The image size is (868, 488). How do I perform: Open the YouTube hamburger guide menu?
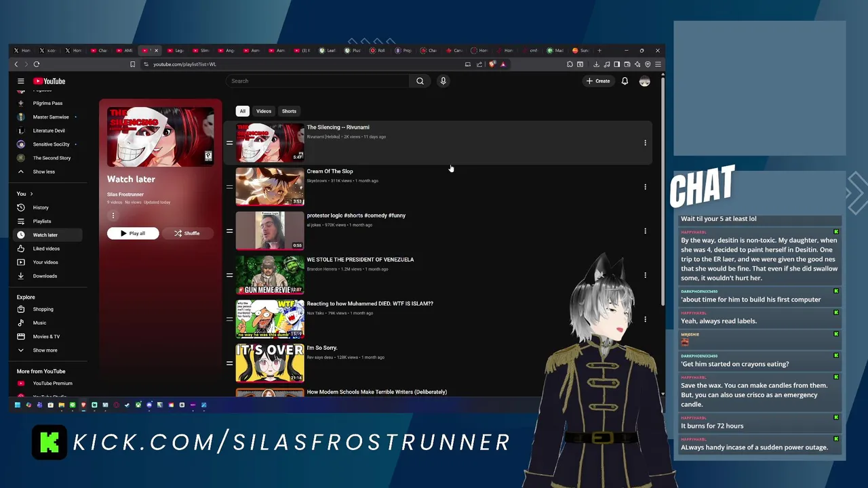tap(21, 81)
